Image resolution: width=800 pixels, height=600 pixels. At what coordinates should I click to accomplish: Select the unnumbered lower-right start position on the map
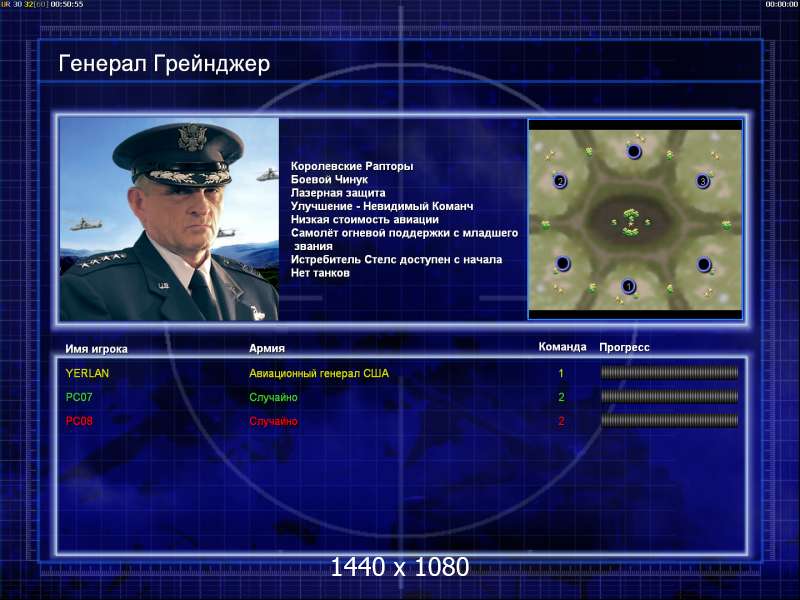(704, 264)
